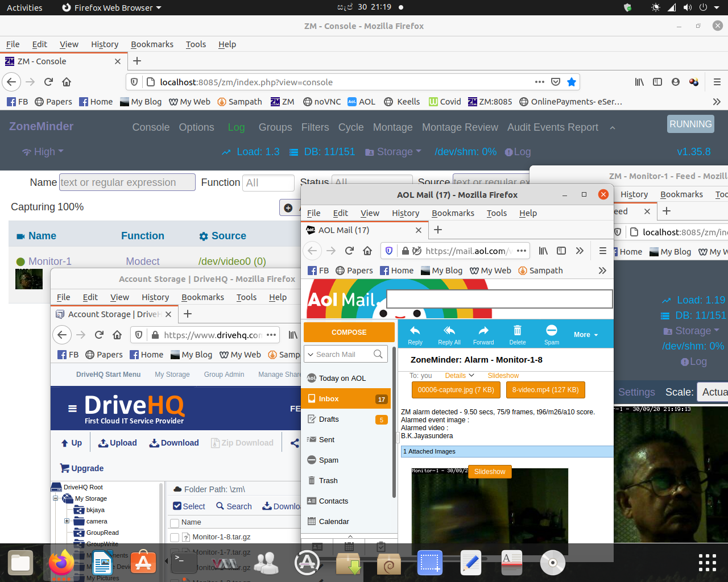
Task: Open the Tools menu in the DriveHQ window
Action: coord(246,297)
